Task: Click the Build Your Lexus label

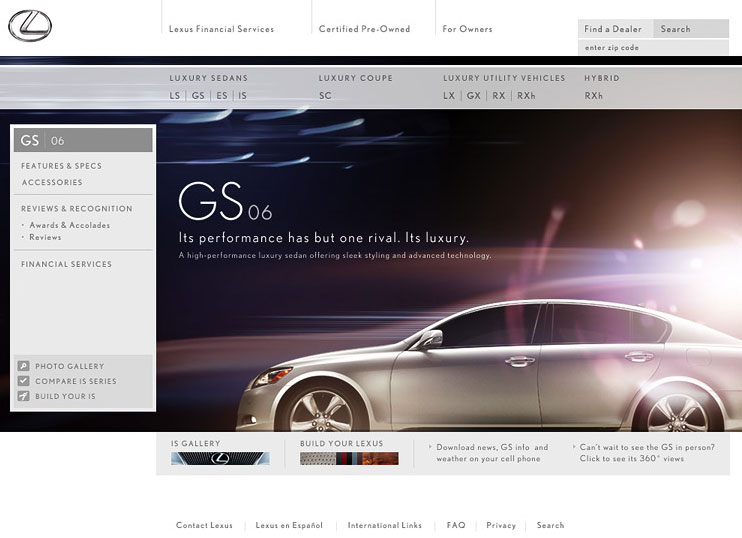Action: [x=342, y=443]
